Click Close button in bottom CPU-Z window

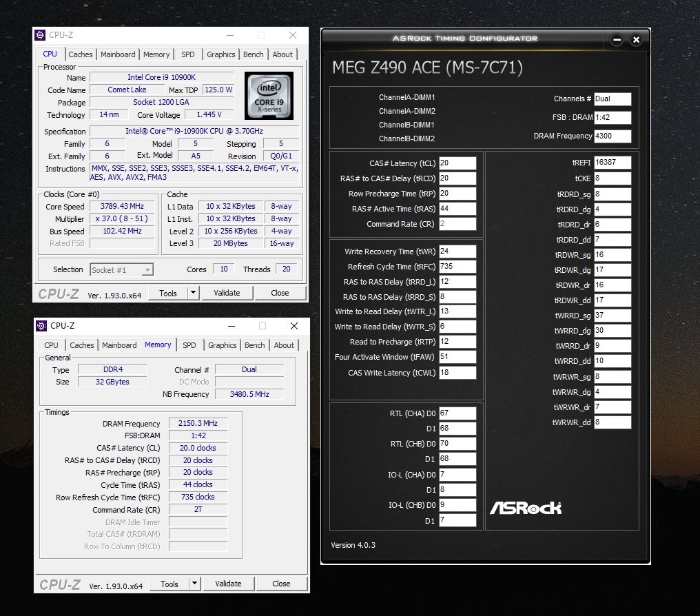pyautogui.click(x=281, y=584)
